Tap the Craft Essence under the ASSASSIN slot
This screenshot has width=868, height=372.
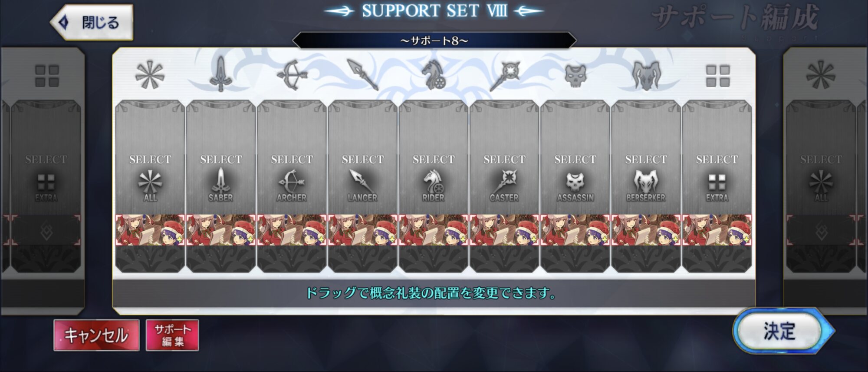pyautogui.click(x=575, y=230)
